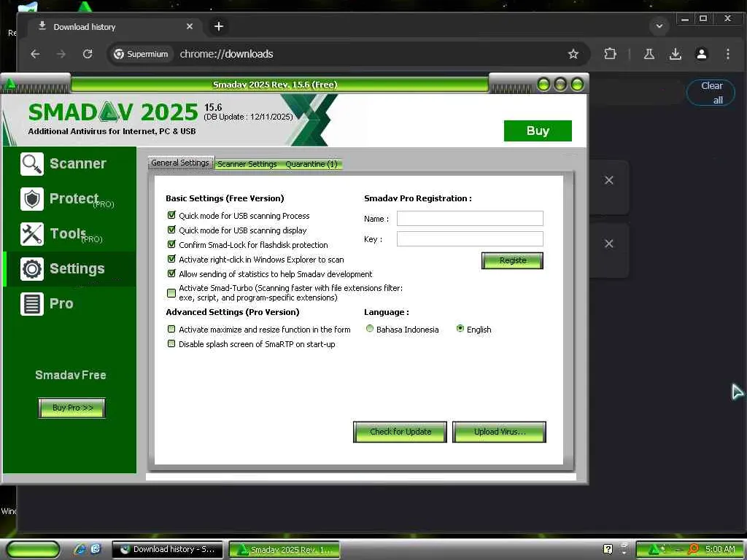Toggle Quick mode for USB scanning Process
The image size is (747, 560).
171,215
